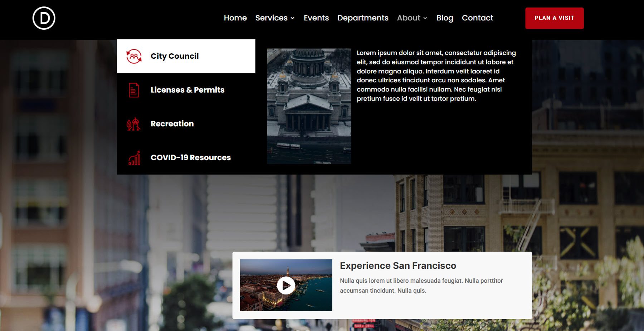
Task: Select Events in the navigation bar
Action: tap(316, 18)
